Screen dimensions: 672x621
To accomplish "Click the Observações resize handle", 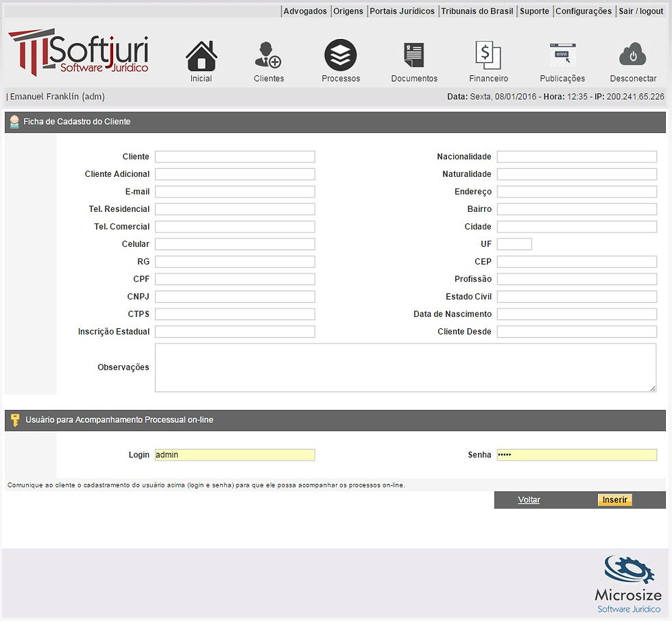I will [653, 389].
